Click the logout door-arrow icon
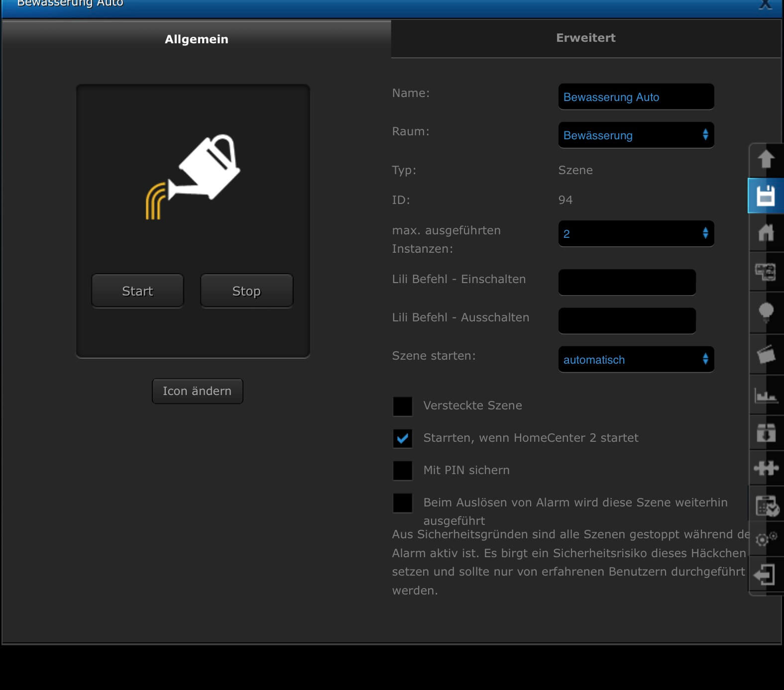Image resolution: width=784 pixels, height=690 pixels. tap(765, 575)
